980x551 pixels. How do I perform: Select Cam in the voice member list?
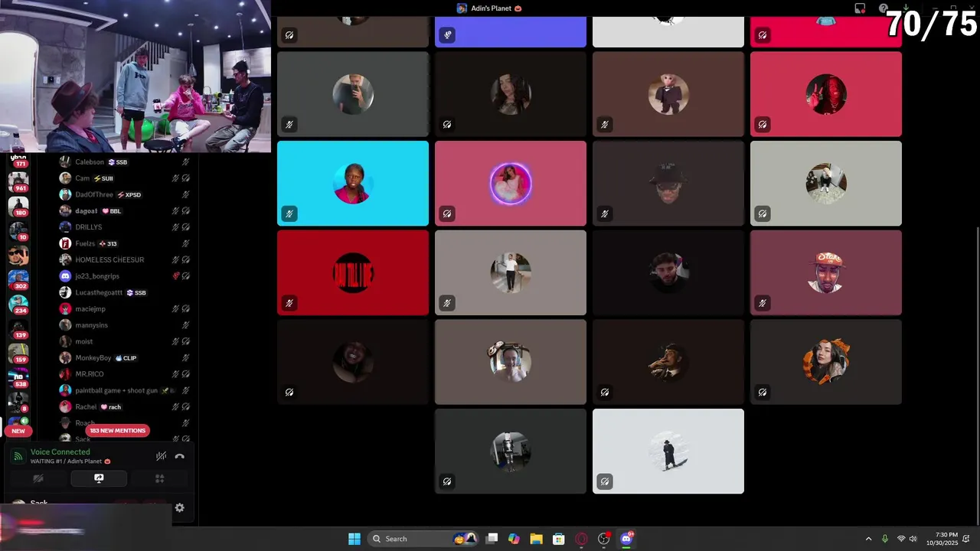pos(125,178)
